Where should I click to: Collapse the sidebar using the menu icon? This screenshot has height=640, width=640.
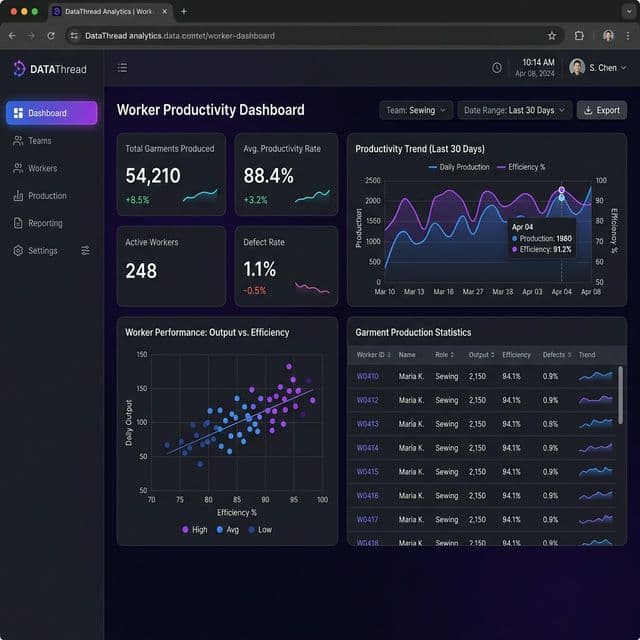pyautogui.click(x=122, y=68)
